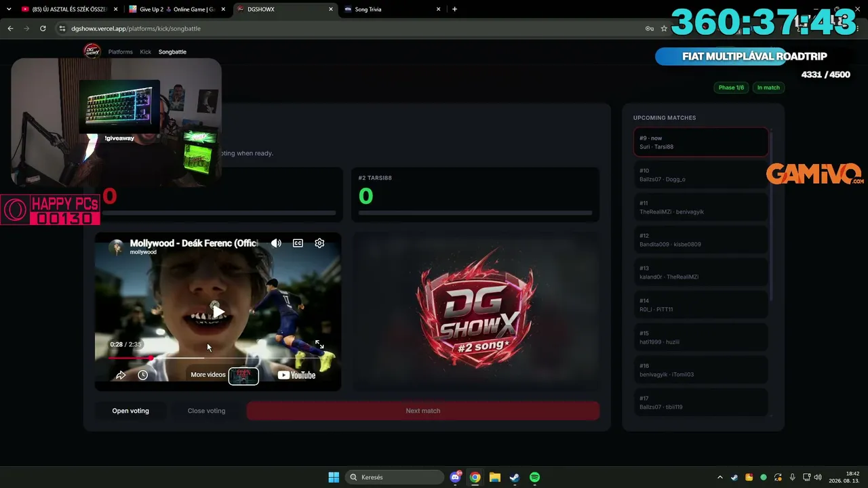Toggle closed captions on the video

[298, 243]
